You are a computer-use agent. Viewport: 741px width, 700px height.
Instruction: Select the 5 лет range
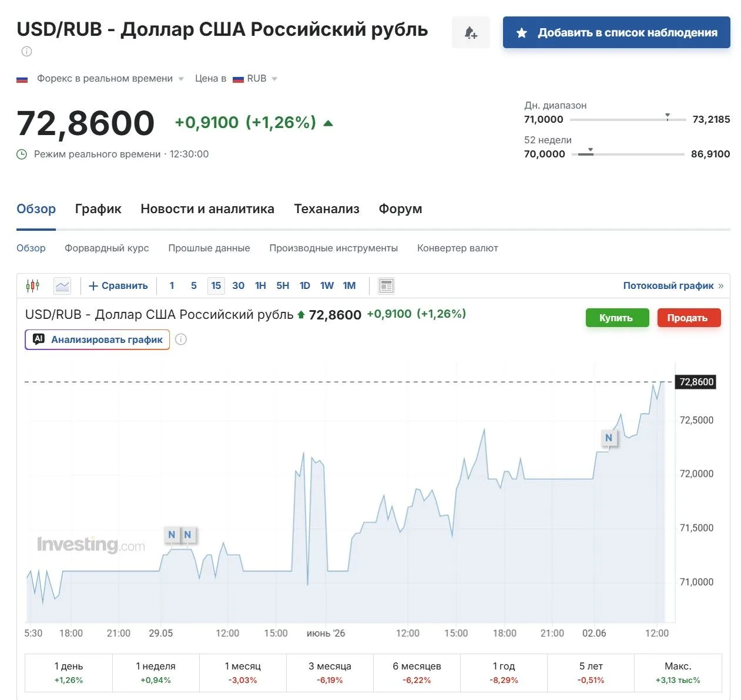pos(591,673)
